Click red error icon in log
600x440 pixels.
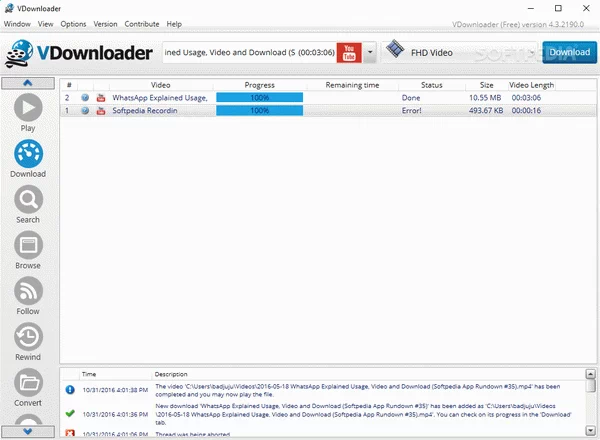[70, 433]
